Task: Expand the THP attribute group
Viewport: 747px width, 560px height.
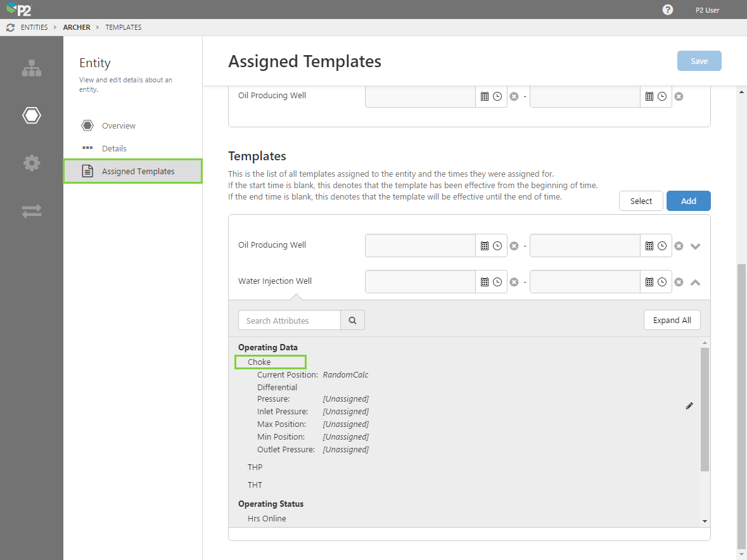Action: pos(255,467)
